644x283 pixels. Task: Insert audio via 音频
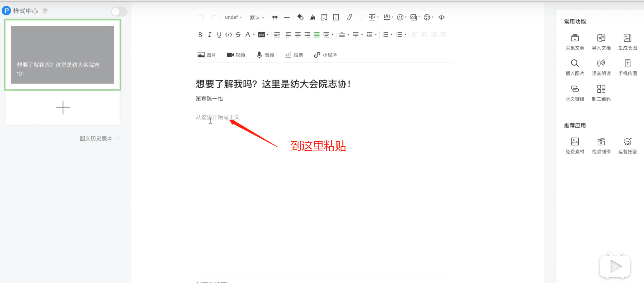pyautogui.click(x=265, y=55)
